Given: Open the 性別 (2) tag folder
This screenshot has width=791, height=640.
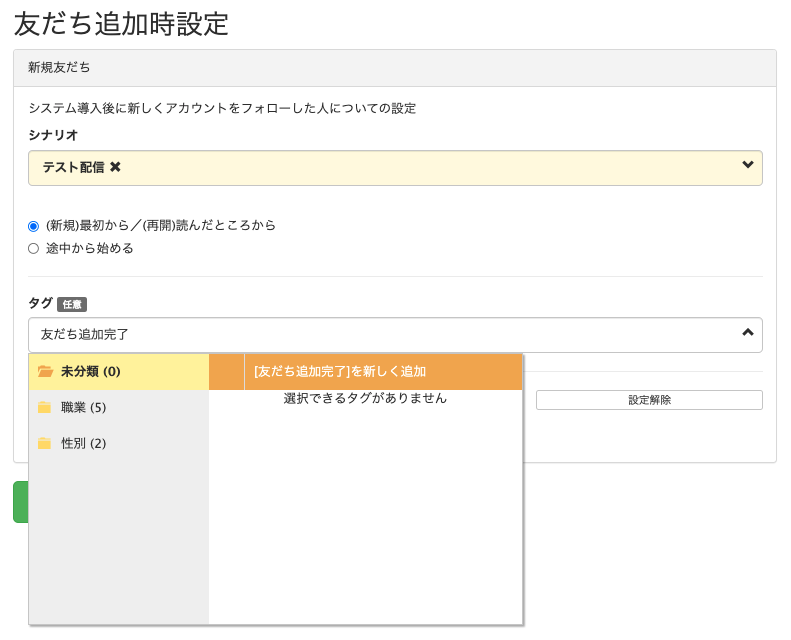Looking at the screenshot, I should [119, 444].
